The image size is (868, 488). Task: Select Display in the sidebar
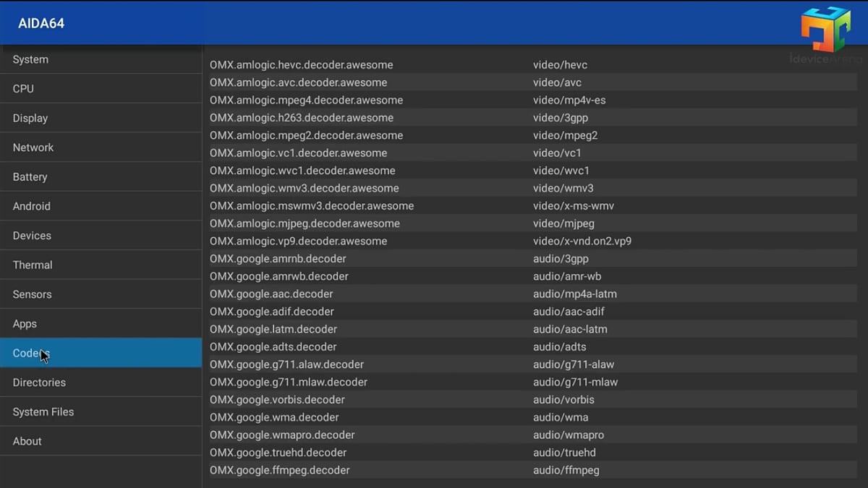[x=101, y=118]
